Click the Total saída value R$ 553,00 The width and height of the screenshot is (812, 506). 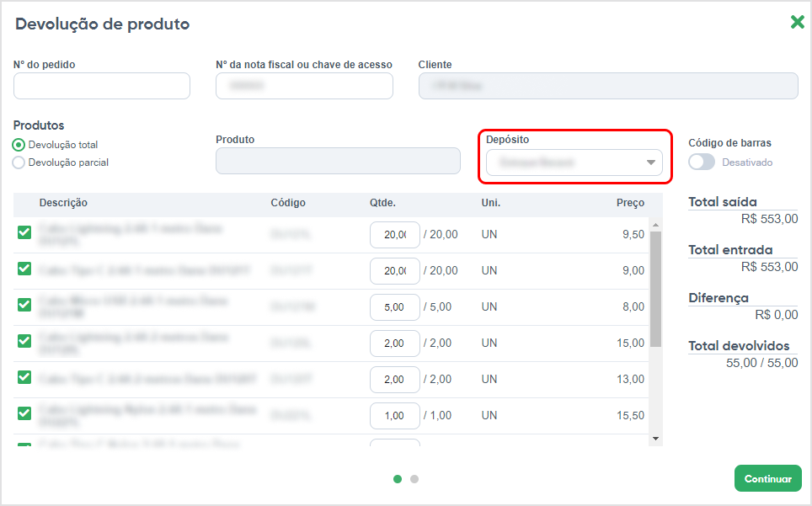pyautogui.click(x=770, y=219)
